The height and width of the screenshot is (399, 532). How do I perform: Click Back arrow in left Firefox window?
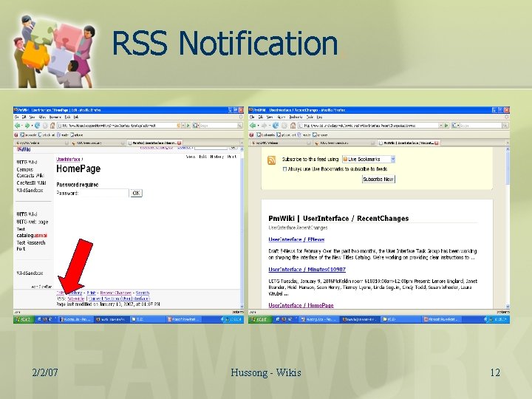pyautogui.click(x=17, y=126)
